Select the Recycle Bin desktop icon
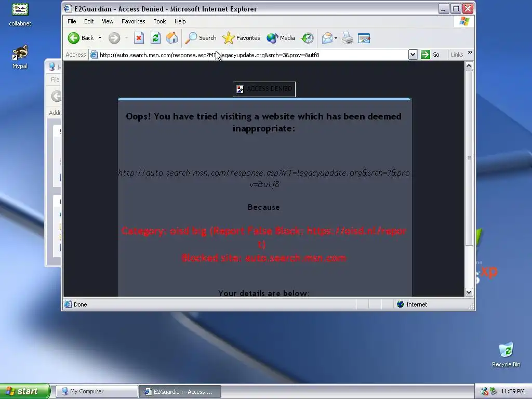532x399 pixels. [x=506, y=354]
